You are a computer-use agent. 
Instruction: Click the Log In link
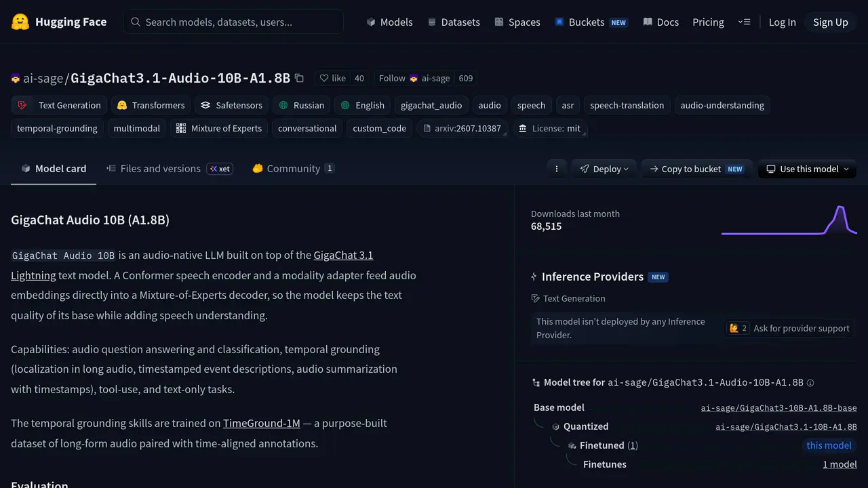coord(782,22)
